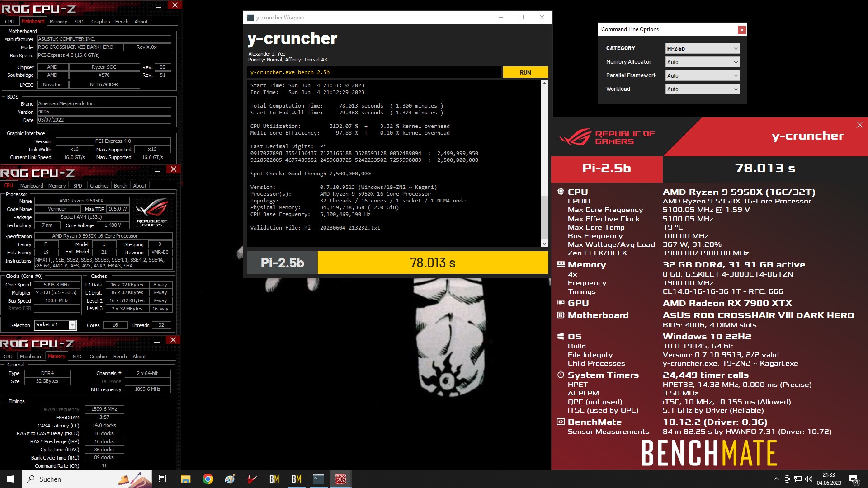Open the Memory Allocator dropdown
The width and height of the screenshot is (868, 488).
click(703, 62)
